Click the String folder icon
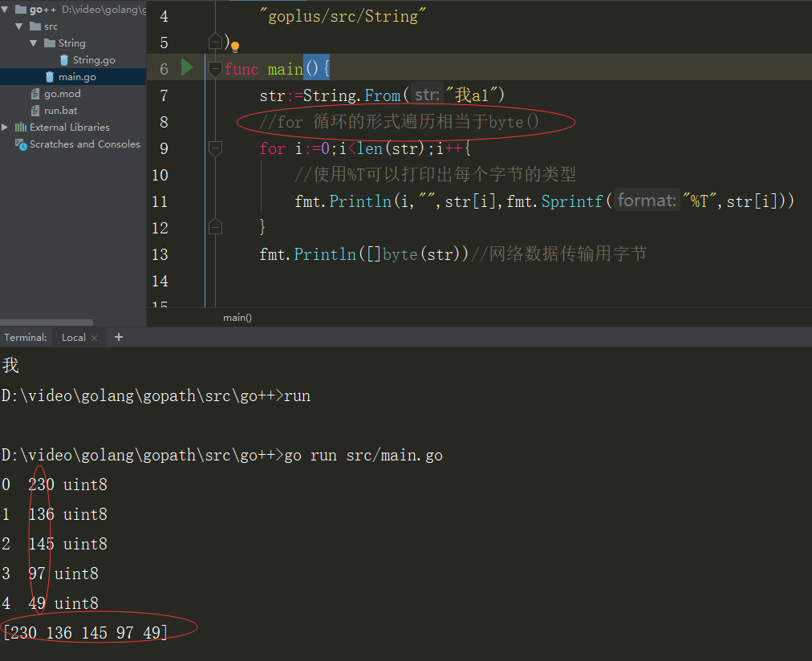Image resolution: width=812 pixels, height=661 pixels. [50, 43]
